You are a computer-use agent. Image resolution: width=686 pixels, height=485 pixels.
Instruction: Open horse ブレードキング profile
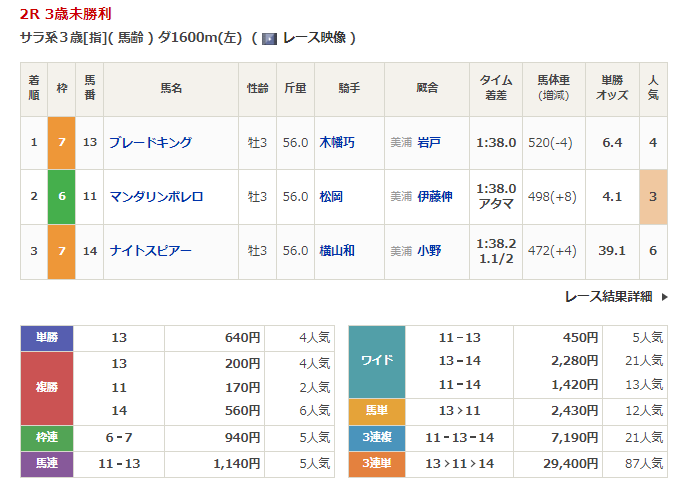(x=150, y=142)
